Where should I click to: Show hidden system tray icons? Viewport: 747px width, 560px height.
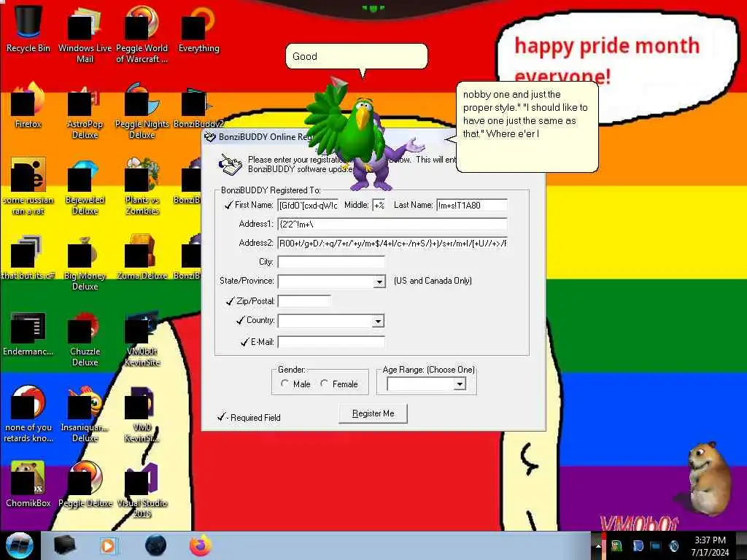click(x=598, y=546)
